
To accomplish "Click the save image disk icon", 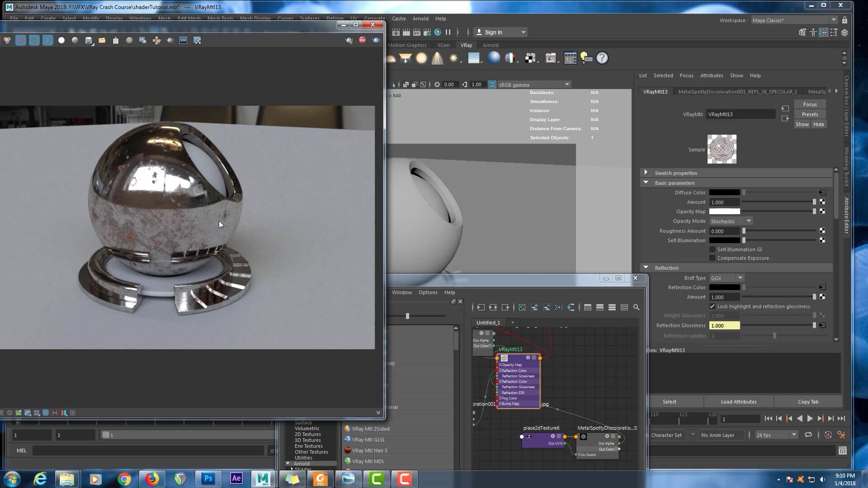I will point(89,40).
